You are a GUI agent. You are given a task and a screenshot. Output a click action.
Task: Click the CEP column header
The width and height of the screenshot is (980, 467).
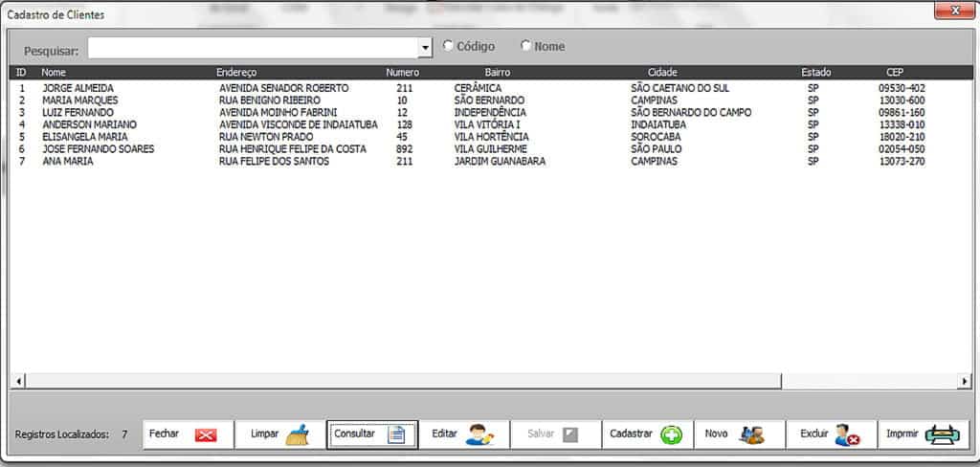(895, 73)
